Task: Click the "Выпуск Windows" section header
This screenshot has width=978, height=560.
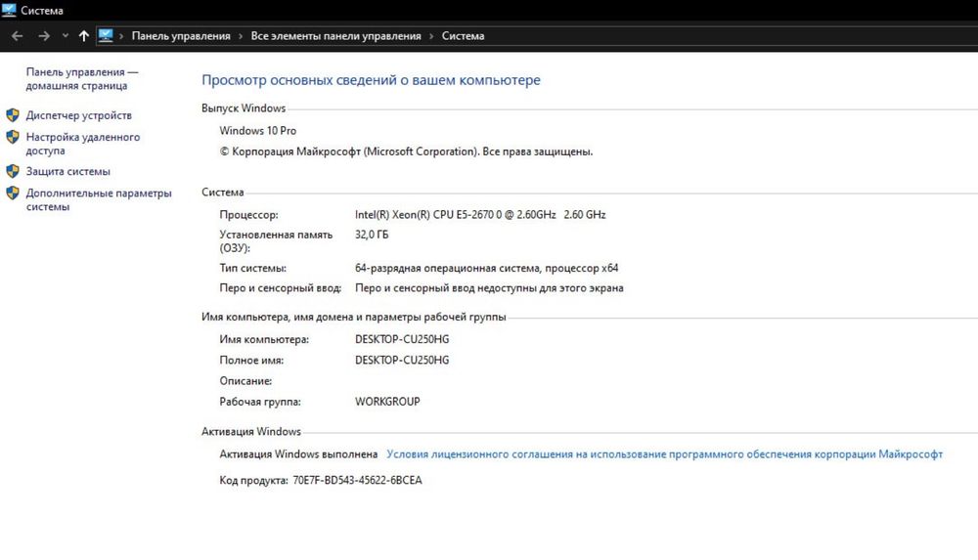Action: (244, 108)
